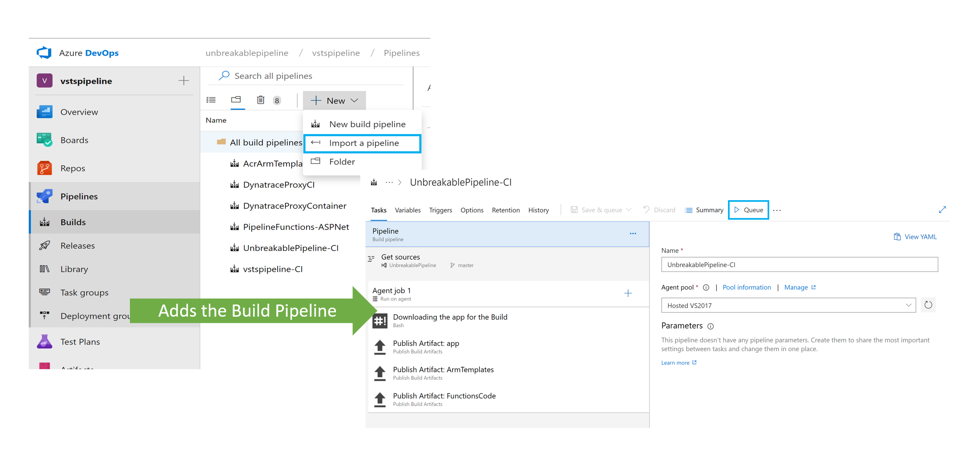Open the Pipeline row ellipsis menu

point(633,233)
